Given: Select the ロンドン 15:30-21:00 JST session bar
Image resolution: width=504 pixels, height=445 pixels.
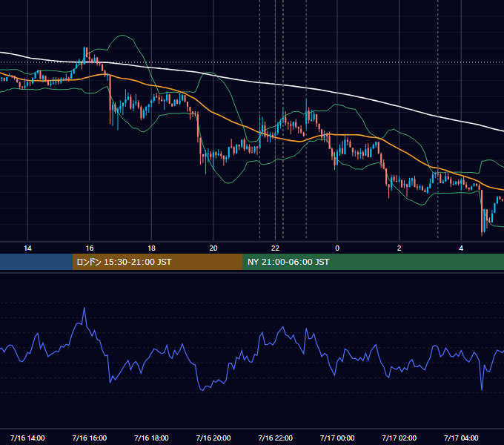Looking at the screenshot, I should click(157, 262).
